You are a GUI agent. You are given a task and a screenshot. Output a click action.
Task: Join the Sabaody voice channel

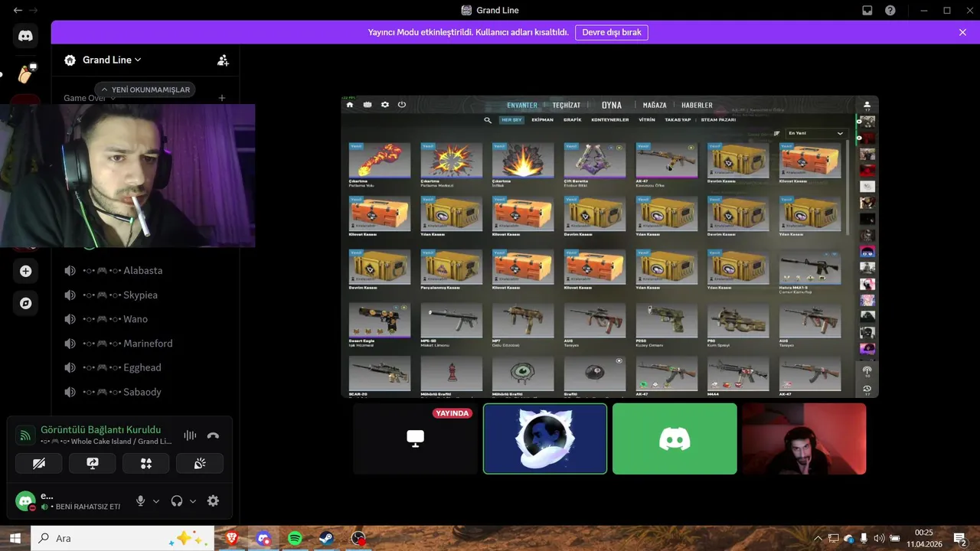[145, 392]
